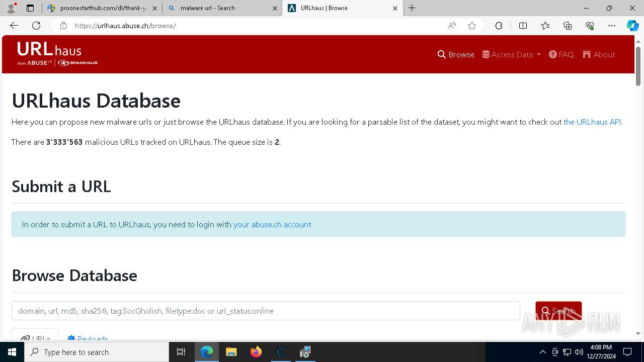Expand Access Data dropdown menu
The image size is (644, 362).
(x=511, y=54)
